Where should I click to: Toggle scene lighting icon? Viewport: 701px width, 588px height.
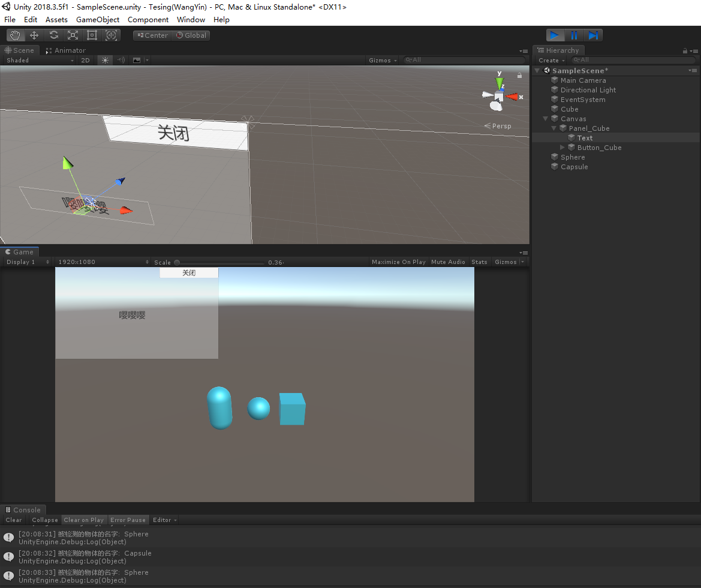(x=105, y=61)
